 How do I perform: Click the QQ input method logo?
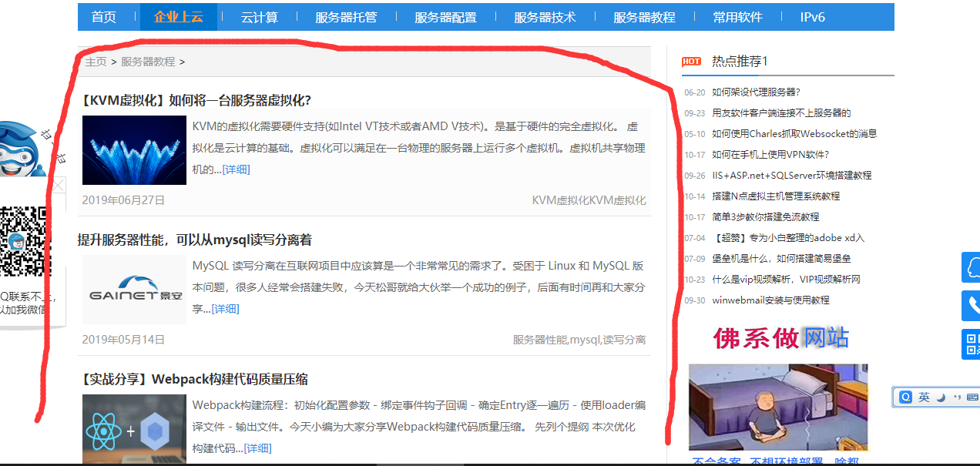905,397
